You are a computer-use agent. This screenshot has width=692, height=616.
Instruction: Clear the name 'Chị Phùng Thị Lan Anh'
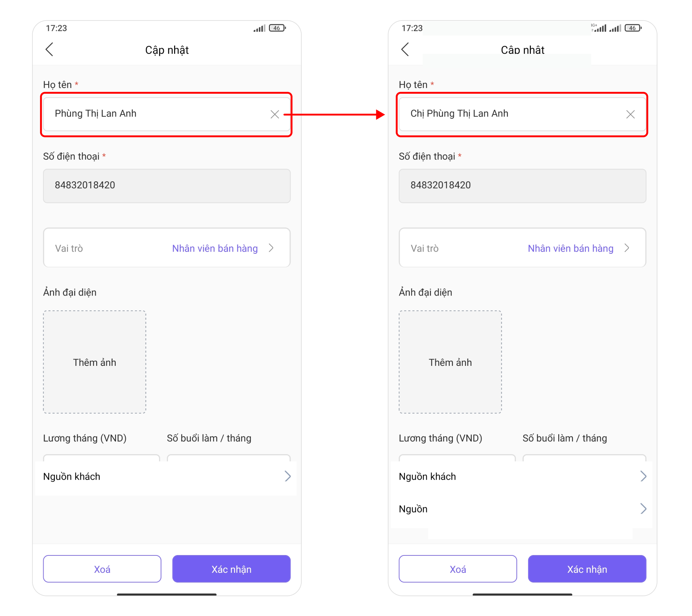click(630, 114)
